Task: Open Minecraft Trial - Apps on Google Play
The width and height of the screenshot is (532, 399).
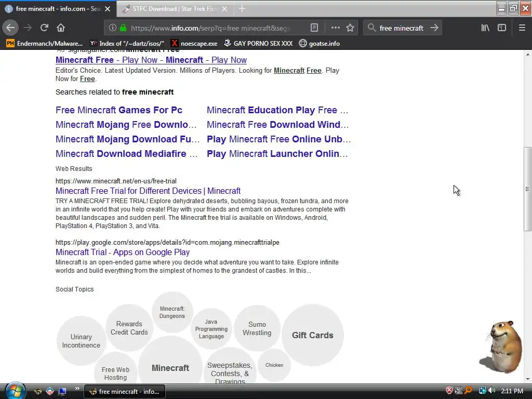Action: tap(123, 252)
